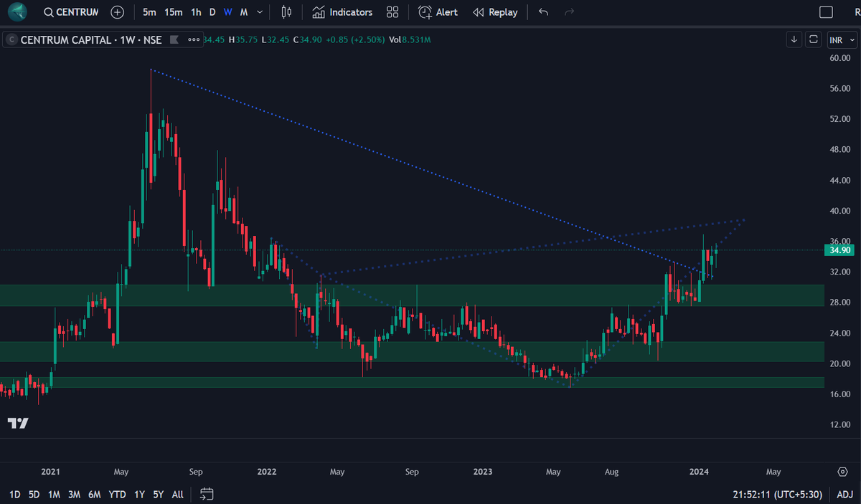
Task: Switch to the 1h interval
Action: pyautogui.click(x=196, y=12)
